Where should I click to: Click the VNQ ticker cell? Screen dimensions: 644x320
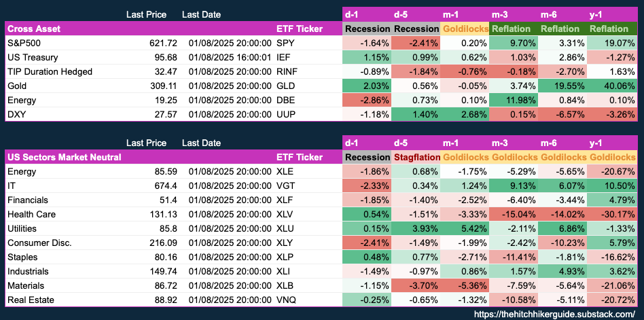point(287,300)
